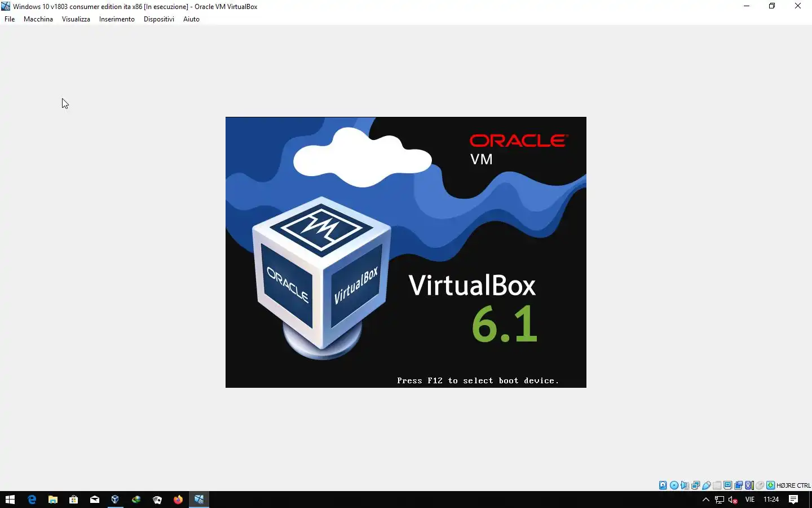Open the Inserimento menu
This screenshot has height=508, width=812.
tap(117, 19)
